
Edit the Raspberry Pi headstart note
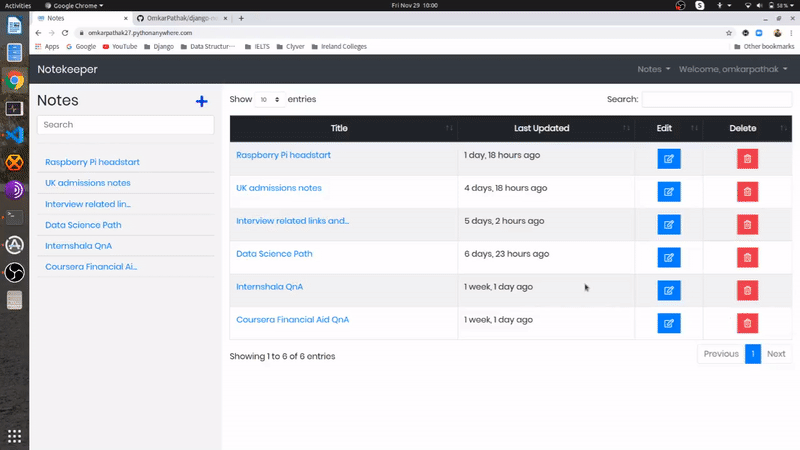(x=668, y=159)
